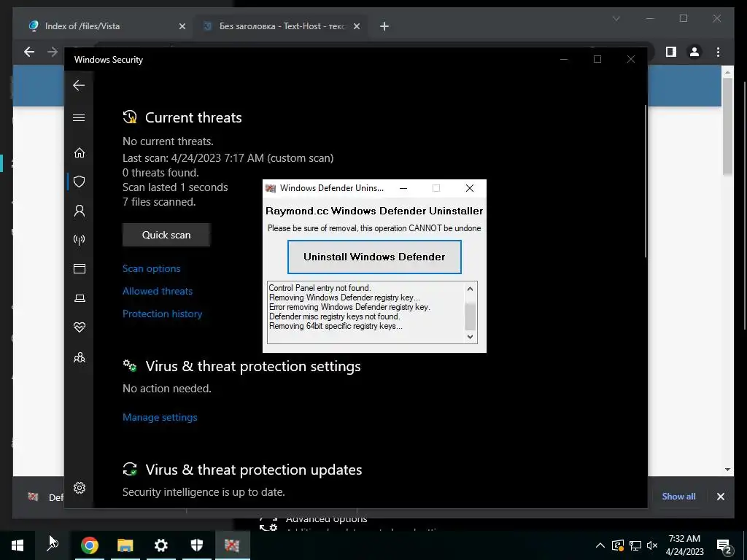
Task: Click the Manage settings link
Action: [x=160, y=417]
